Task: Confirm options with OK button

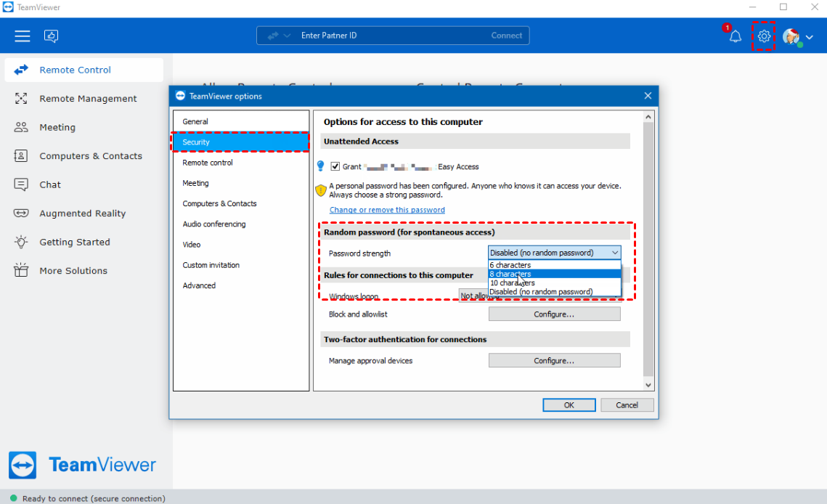Action: tap(569, 405)
